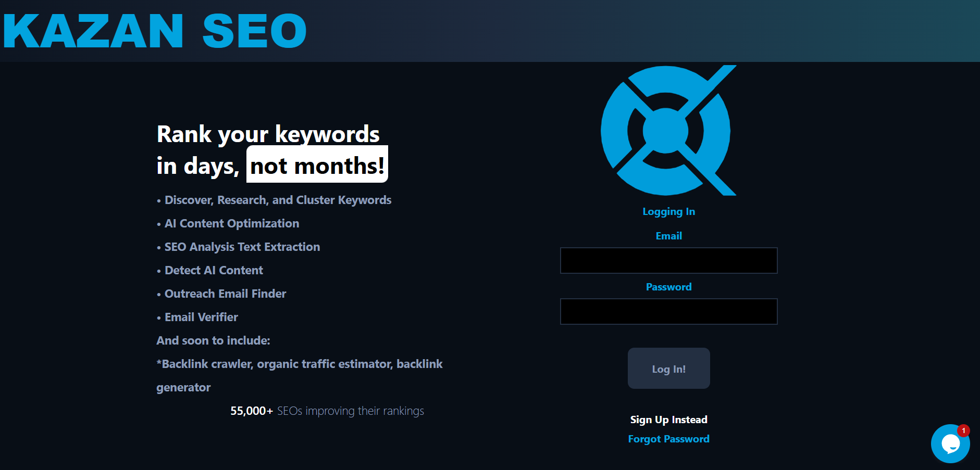The image size is (980, 470).
Task: Click the "55,000+ SEOs improving" tagline
Action: point(327,411)
